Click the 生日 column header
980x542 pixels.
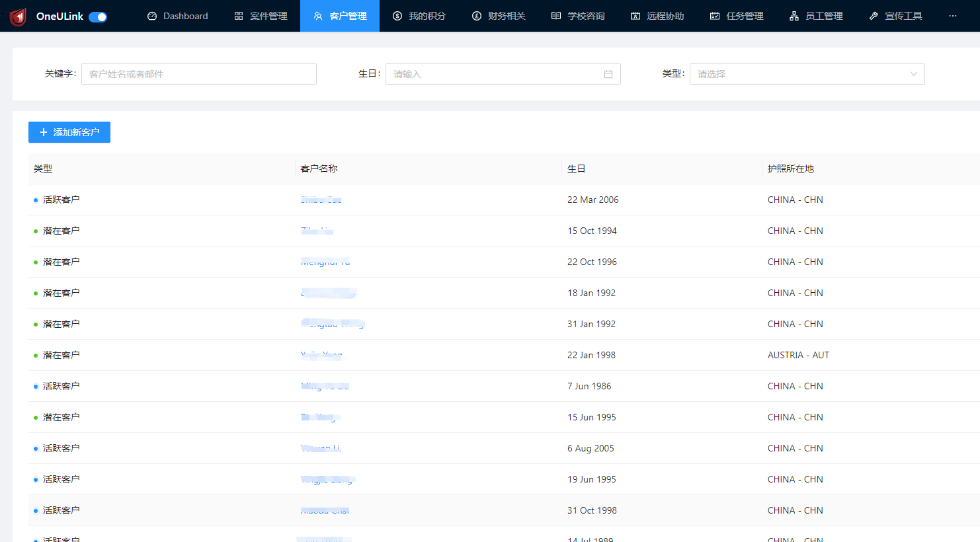pos(577,169)
